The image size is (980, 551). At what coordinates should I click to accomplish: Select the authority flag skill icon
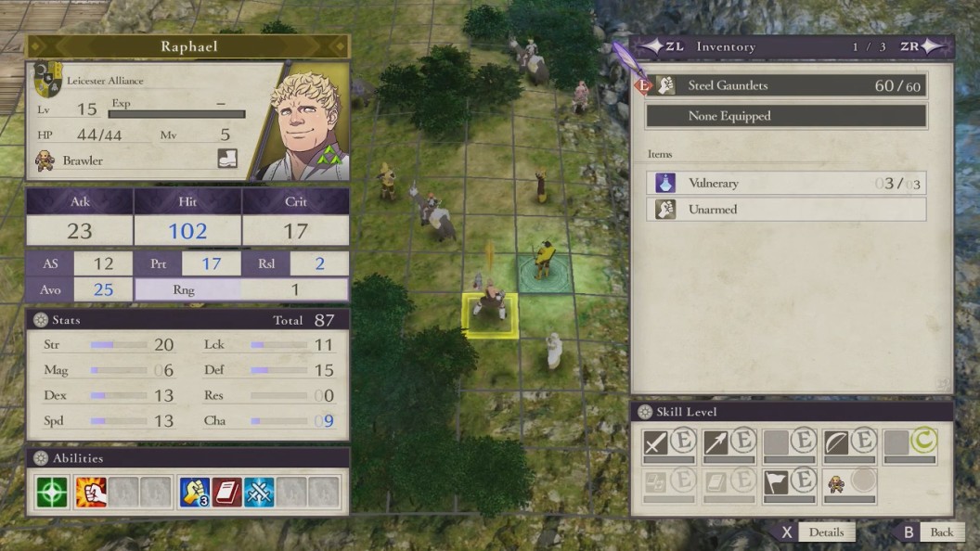click(776, 481)
